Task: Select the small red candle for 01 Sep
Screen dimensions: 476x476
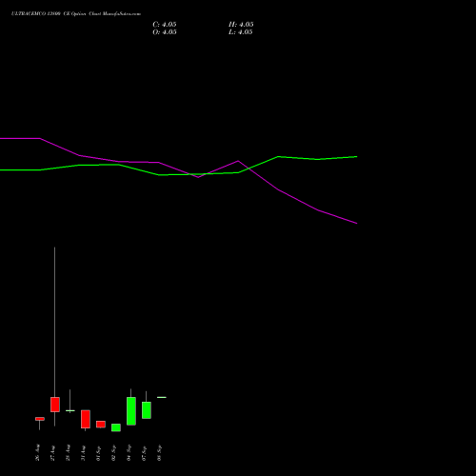Action: (101, 425)
